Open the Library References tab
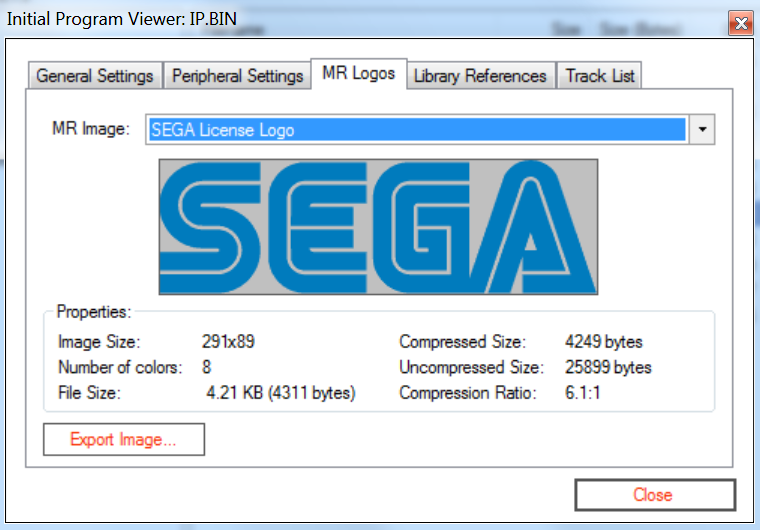Screen dimensions: 760x530 (480, 76)
